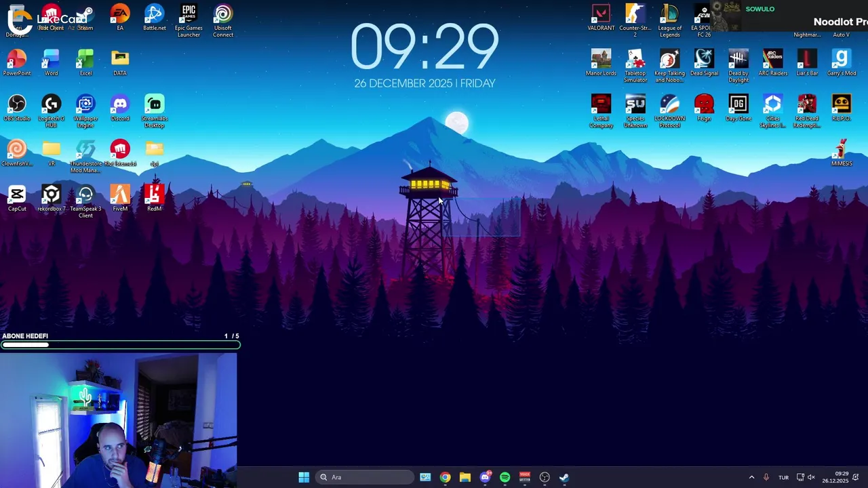868x488 pixels.
Task: Open the Manor Lords shortcut
Action: click(x=601, y=63)
